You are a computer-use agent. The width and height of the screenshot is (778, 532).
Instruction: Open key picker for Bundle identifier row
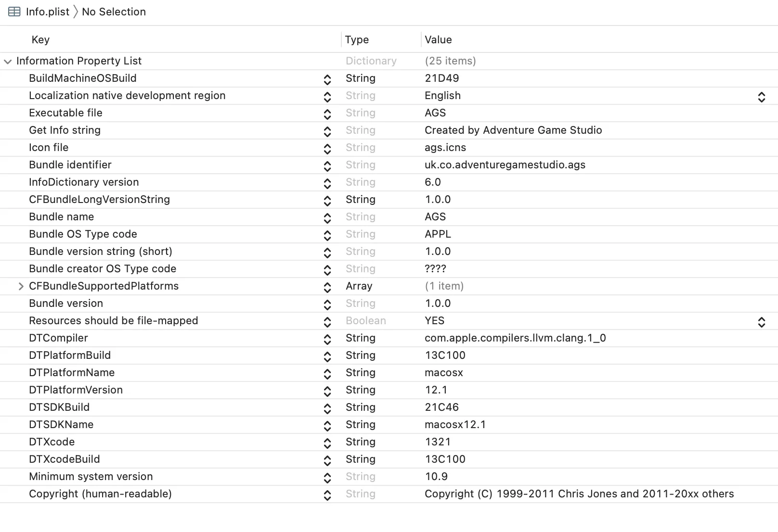point(327,166)
